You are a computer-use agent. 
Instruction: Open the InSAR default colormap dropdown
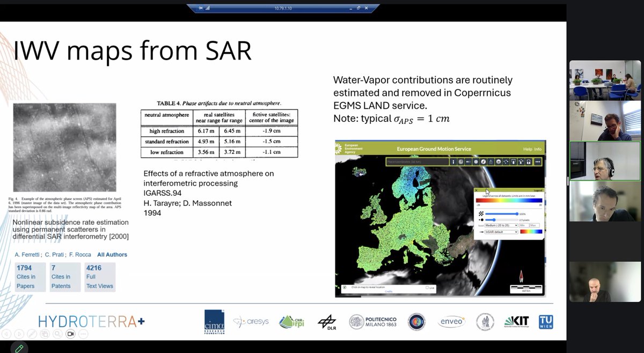501,232
